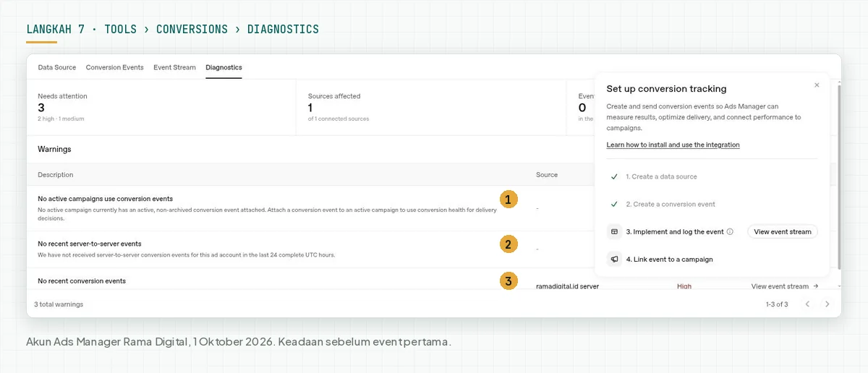Select step 1. Create a data source
The width and height of the screenshot is (868, 373).
661,176
